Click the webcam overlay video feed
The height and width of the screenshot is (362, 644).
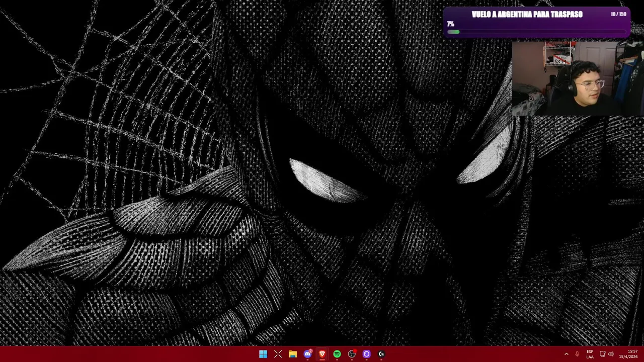click(578, 78)
